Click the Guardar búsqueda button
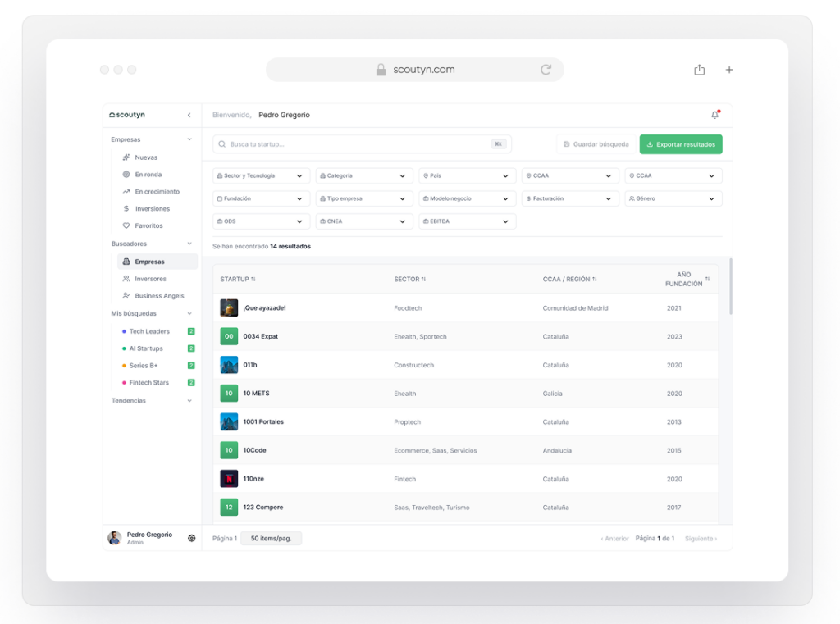 (595, 143)
